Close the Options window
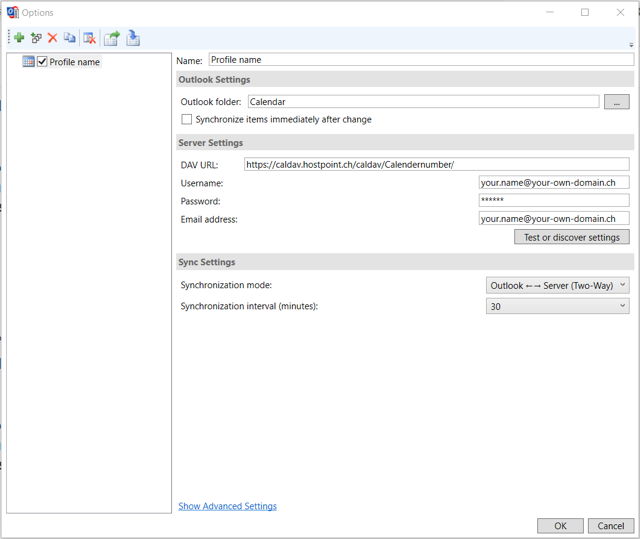 coord(620,12)
